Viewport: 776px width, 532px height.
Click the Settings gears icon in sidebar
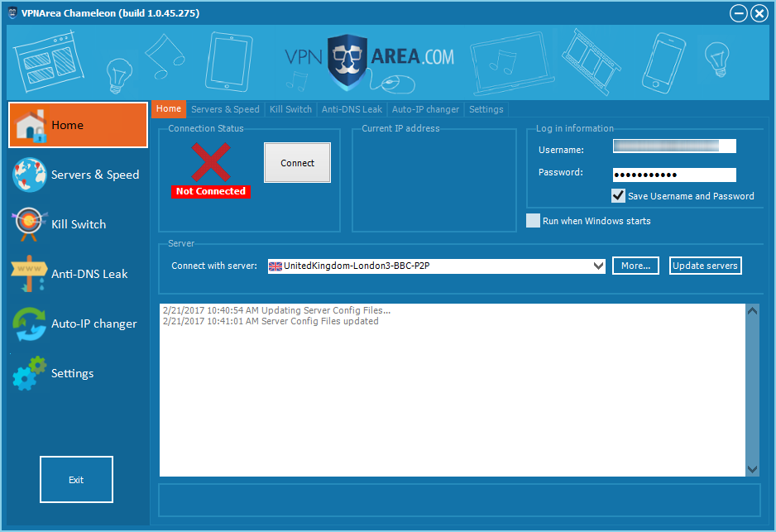[30, 373]
